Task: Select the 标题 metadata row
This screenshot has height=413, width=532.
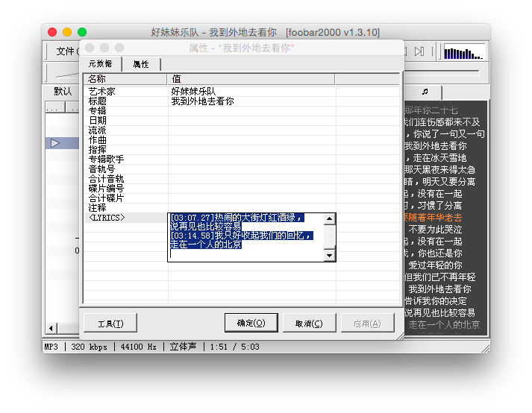Action: (242, 101)
